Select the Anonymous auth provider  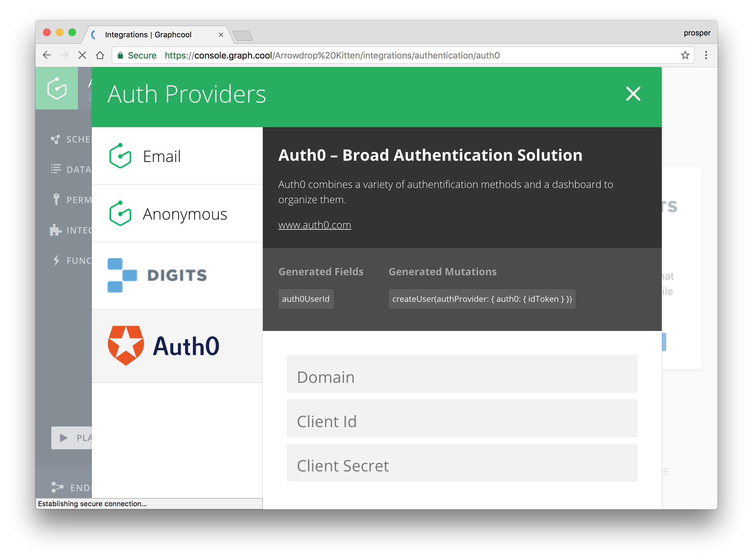[177, 214]
